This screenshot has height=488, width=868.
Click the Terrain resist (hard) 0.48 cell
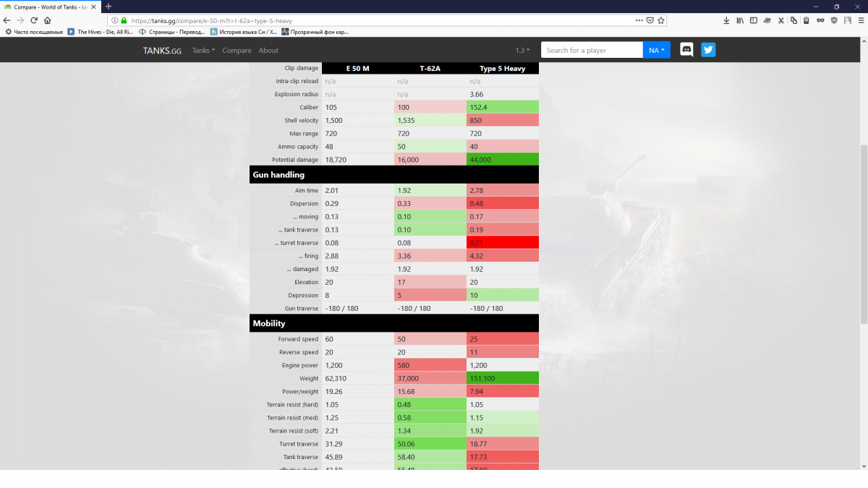(430, 404)
